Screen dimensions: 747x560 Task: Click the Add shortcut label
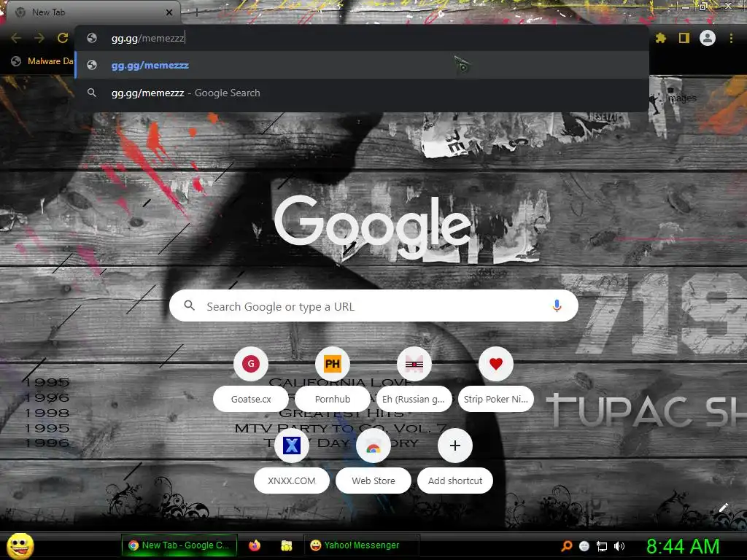coord(455,481)
